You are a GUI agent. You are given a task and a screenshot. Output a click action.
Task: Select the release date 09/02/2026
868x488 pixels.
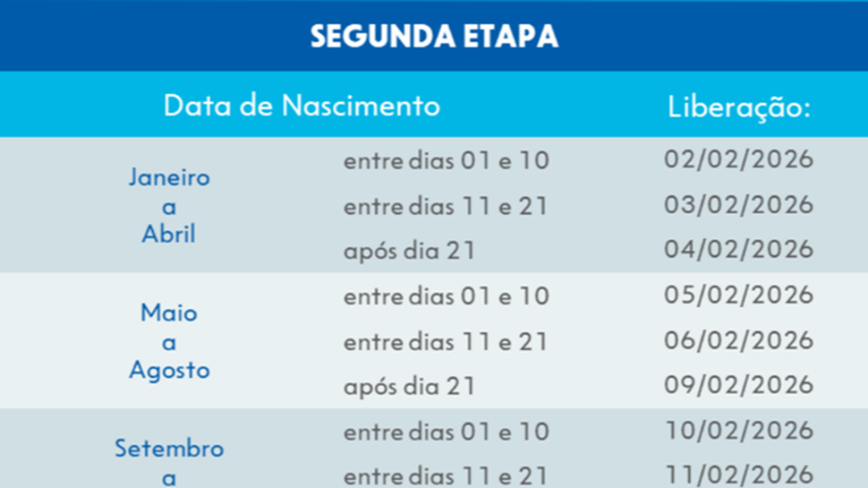pos(739,386)
